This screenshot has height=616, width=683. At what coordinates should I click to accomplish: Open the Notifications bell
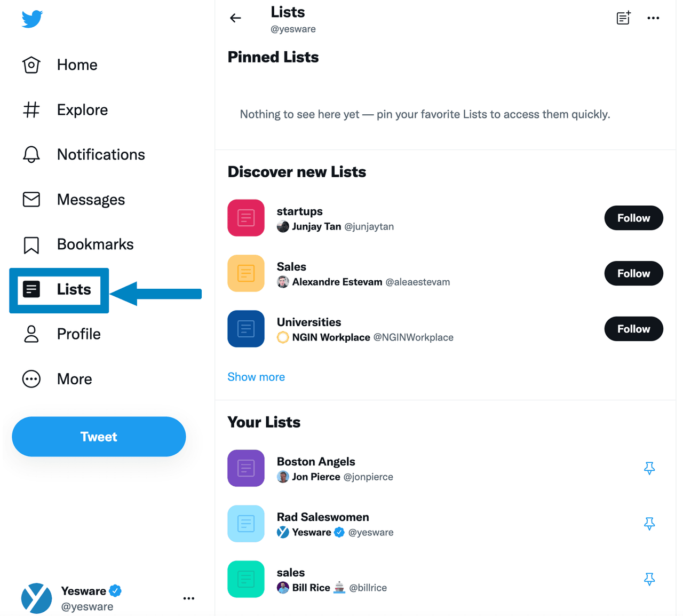tap(31, 154)
